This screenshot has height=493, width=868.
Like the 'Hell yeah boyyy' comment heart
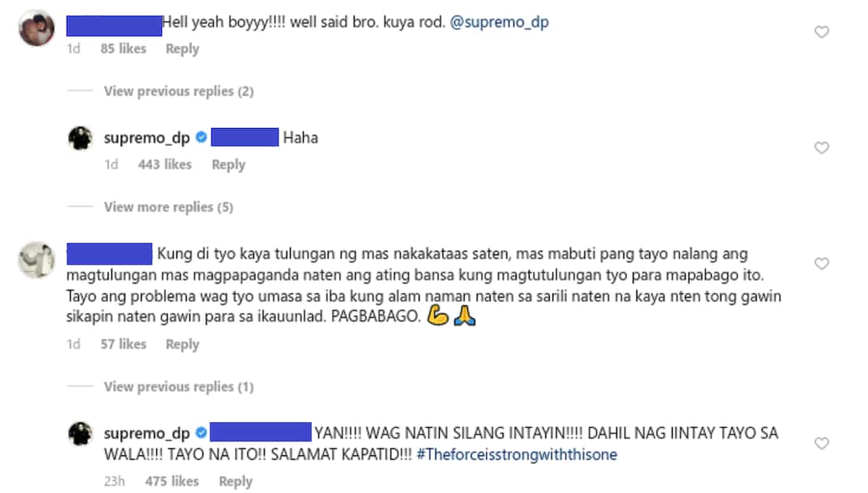point(822,32)
